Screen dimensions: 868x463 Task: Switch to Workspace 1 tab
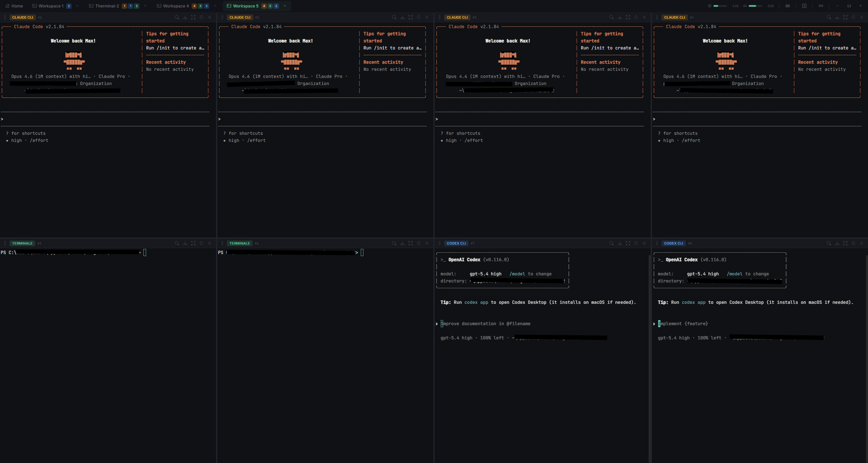[51, 6]
